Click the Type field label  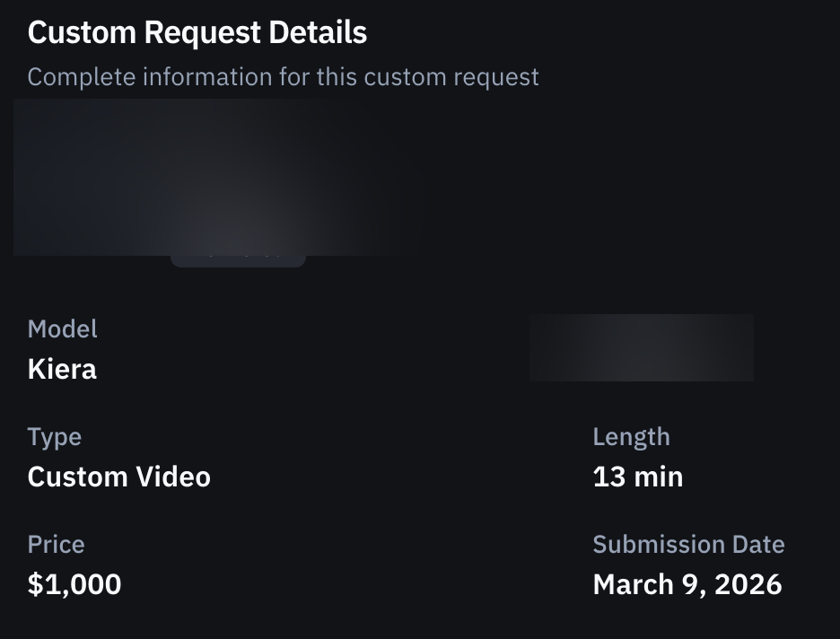click(x=55, y=436)
